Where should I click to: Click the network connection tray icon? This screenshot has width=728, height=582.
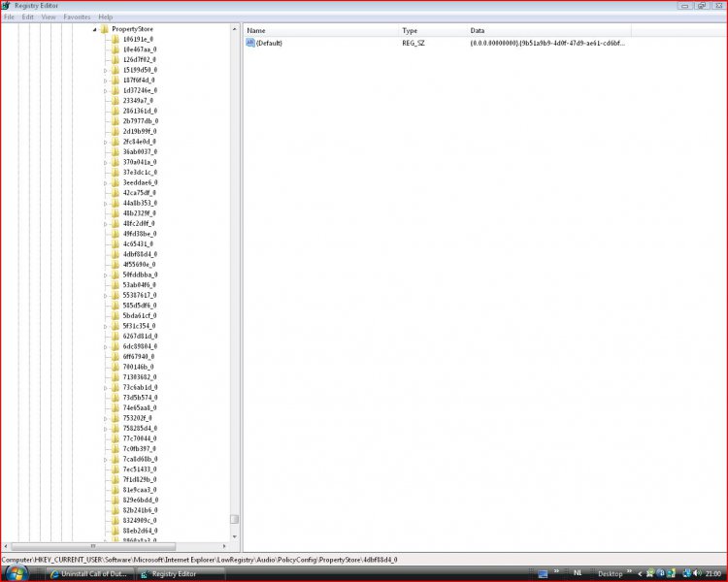click(x=686, y=573)
